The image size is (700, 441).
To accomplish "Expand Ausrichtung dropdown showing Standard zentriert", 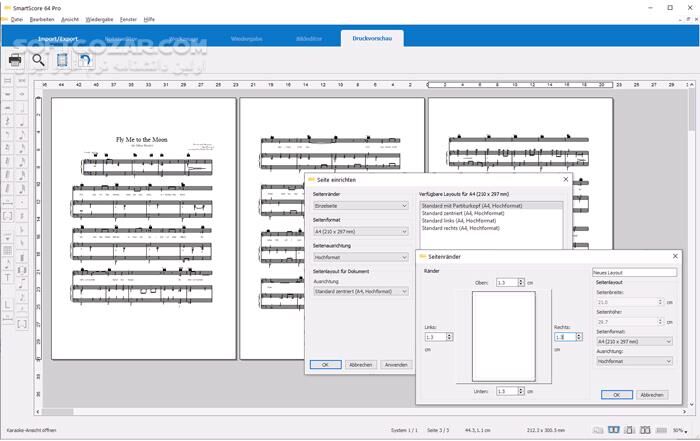I will (x=361, y=291).
